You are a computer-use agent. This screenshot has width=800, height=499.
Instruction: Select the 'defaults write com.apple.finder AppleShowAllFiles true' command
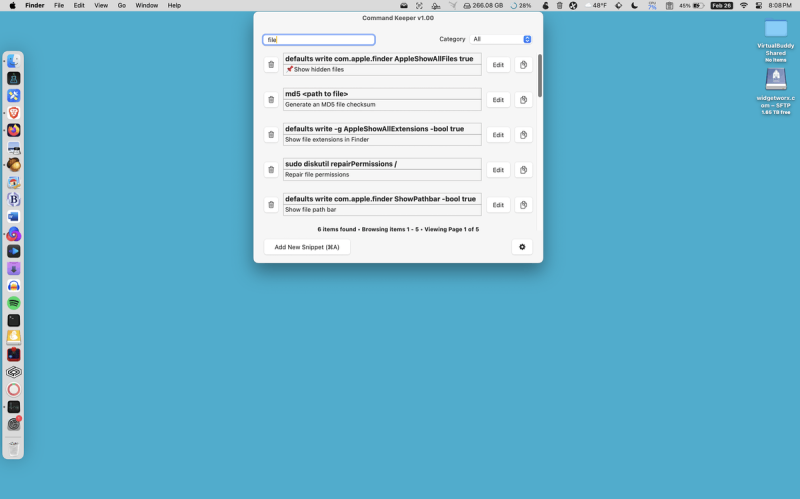coord(382,59)
